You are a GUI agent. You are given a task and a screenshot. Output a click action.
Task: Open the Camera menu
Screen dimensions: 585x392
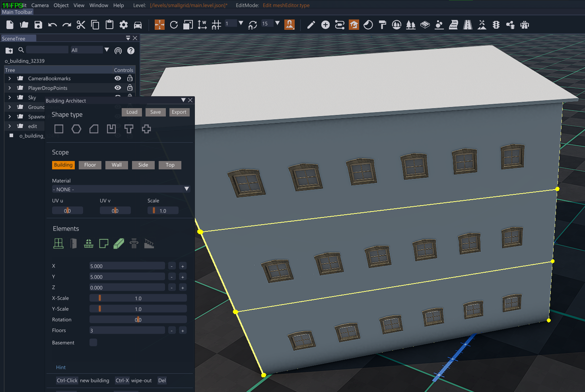pyautogui.click(x=40, y=5)
